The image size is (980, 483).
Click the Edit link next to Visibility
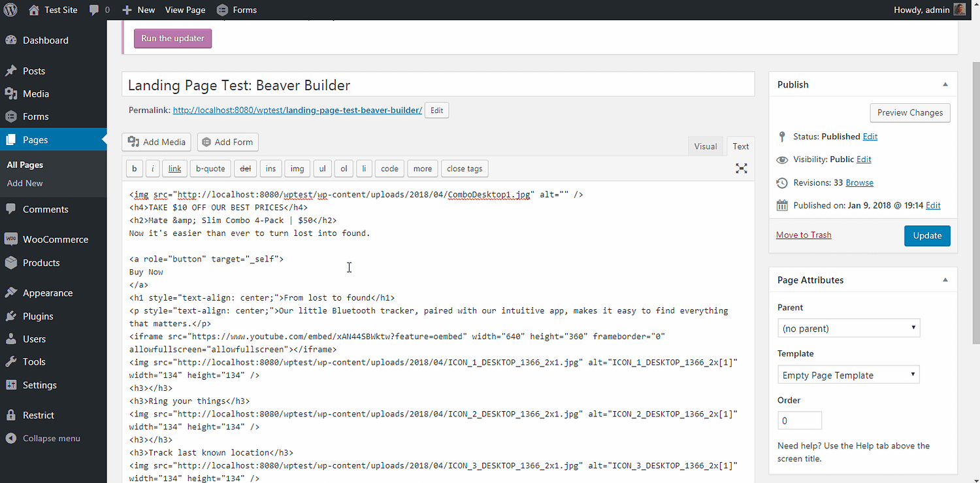pyautogui.click(x=864, y=159)
